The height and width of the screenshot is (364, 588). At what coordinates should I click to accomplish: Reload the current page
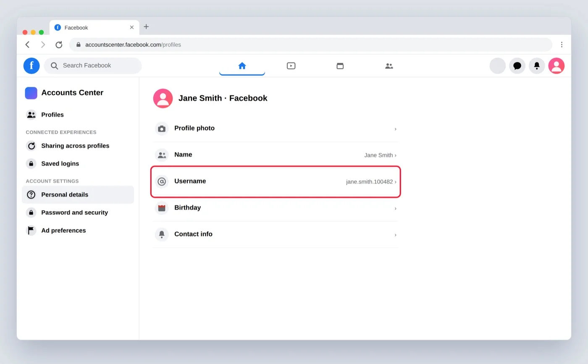(x=59, y=45)
